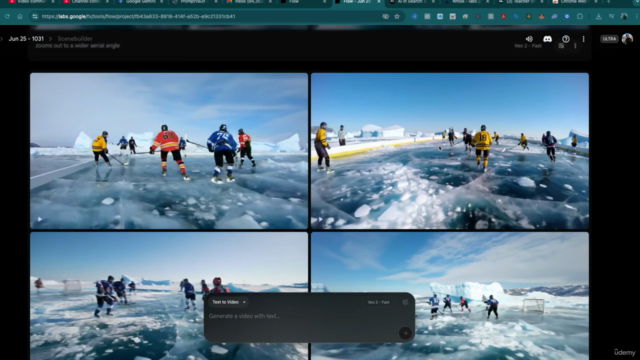Go to the browser home page
640x360 pixels.
20,16
